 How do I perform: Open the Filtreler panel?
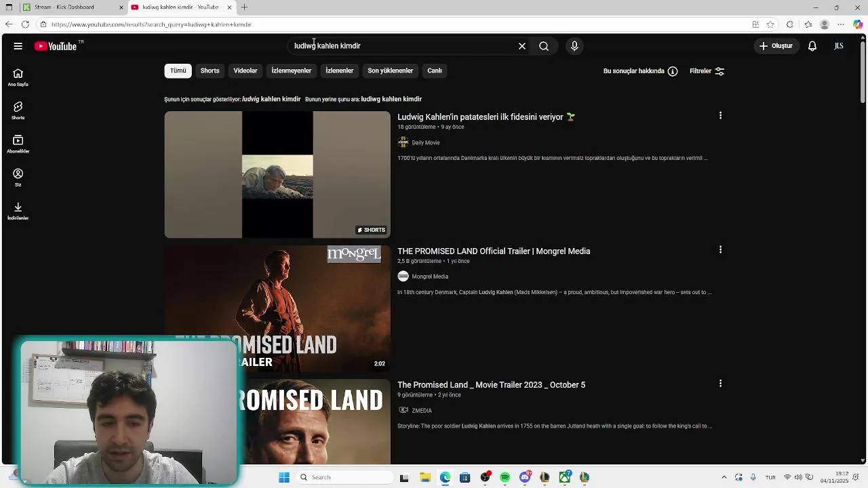[707, 71]
